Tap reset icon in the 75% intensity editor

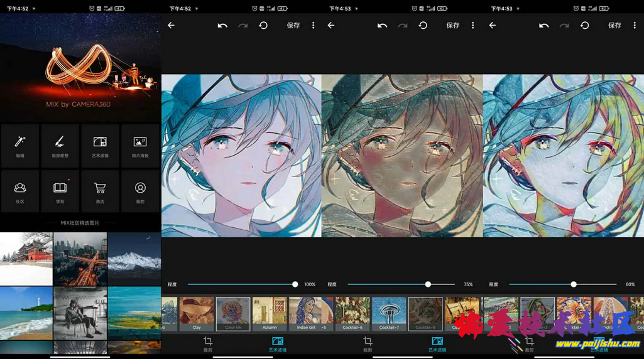(x=423, y=26)
